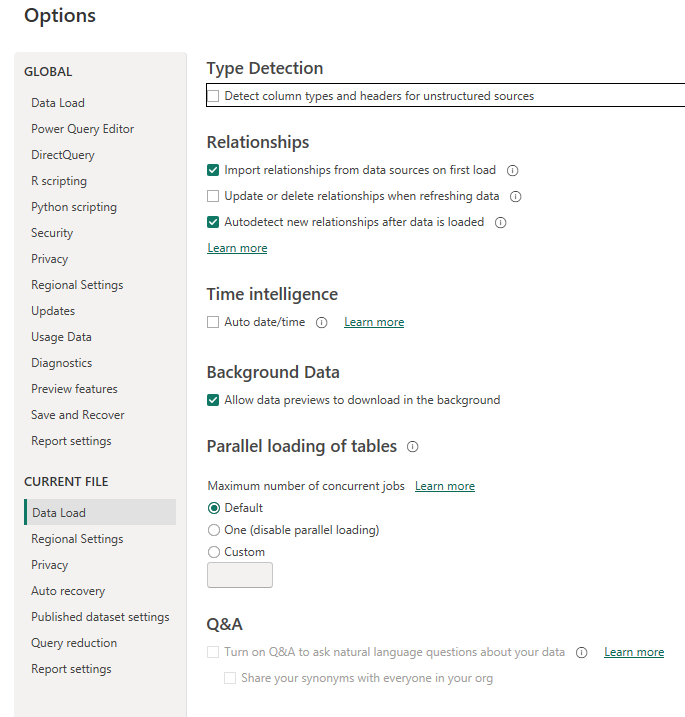Click info icon next to Q&A option
This screenshot has width=685, height=717.
pyautogui.click(x=581, y=653)
